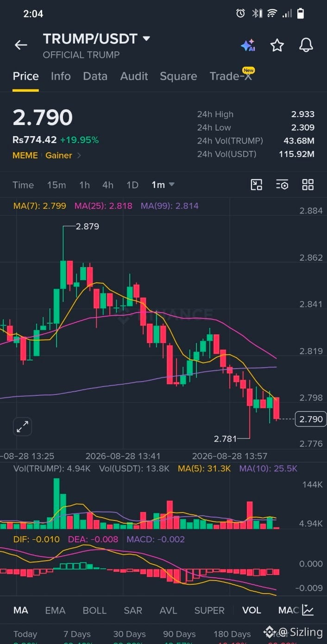Toggle the MAC sub-indicator
The height and width of the screenshot is (644, 327).
(289, 610)
